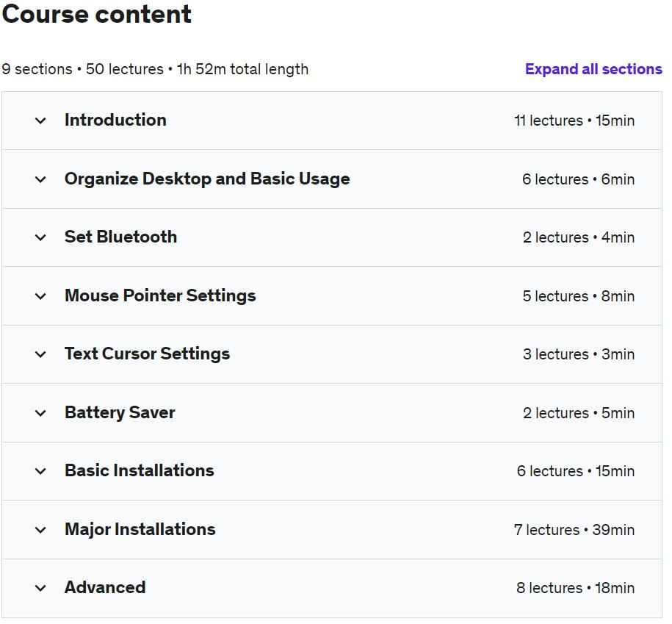The image size is (672, 624).
Task: Click the chevron beside Mouse Pointer Settings
Action: pos(40,296)
